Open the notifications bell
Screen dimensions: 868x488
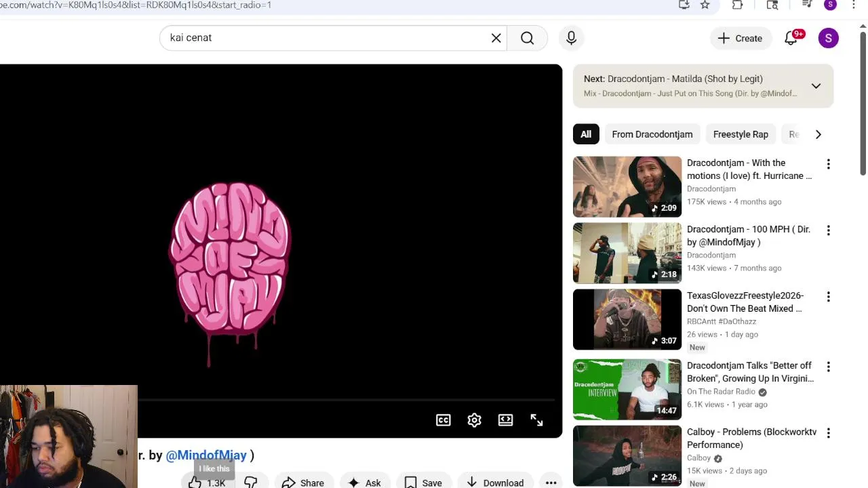pos(791,38)
